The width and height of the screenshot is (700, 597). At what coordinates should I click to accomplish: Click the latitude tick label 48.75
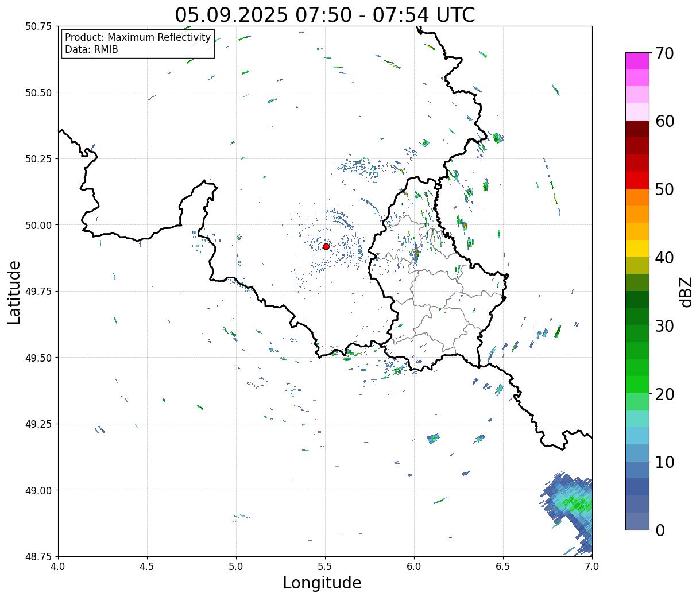click(38, 556)
